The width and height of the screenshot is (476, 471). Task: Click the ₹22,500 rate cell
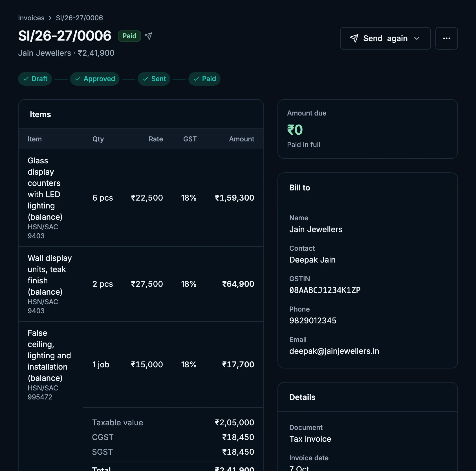pos(147,198)
